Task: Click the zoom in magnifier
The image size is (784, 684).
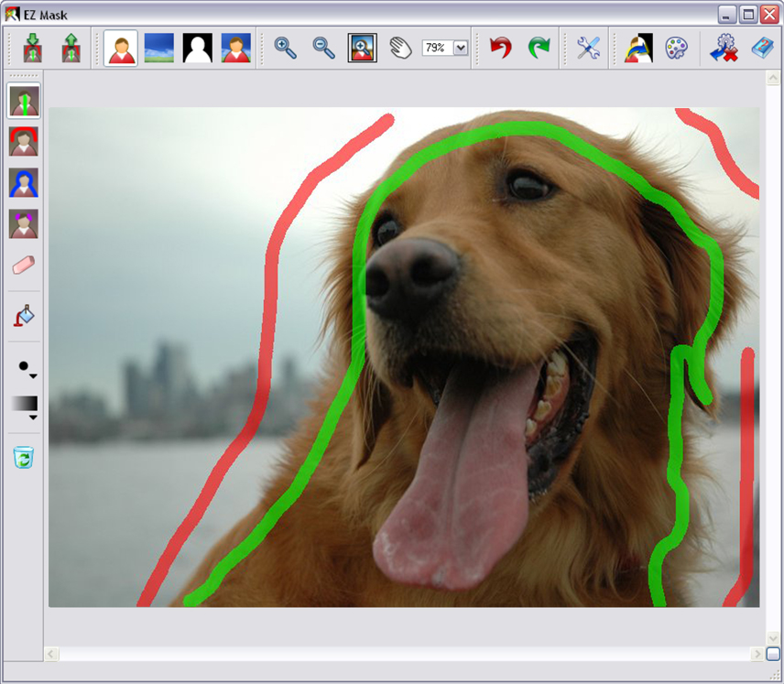Action: click(x=286, y=48)
